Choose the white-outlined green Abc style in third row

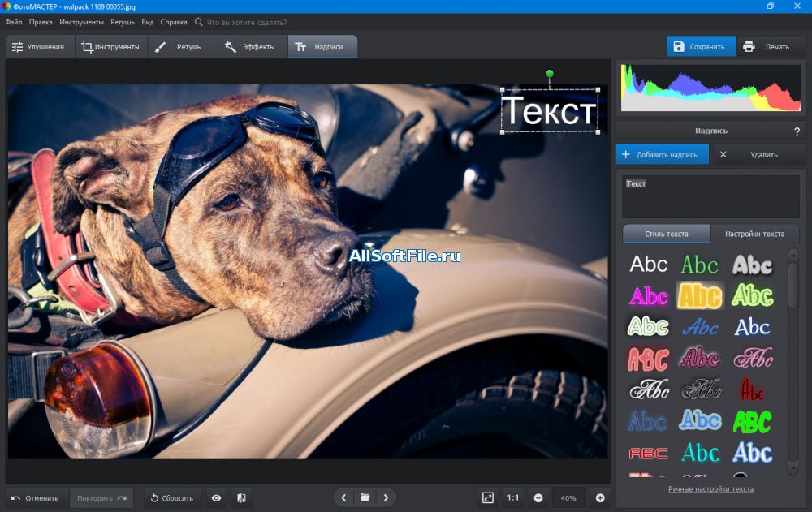click(x=648, y=327)
